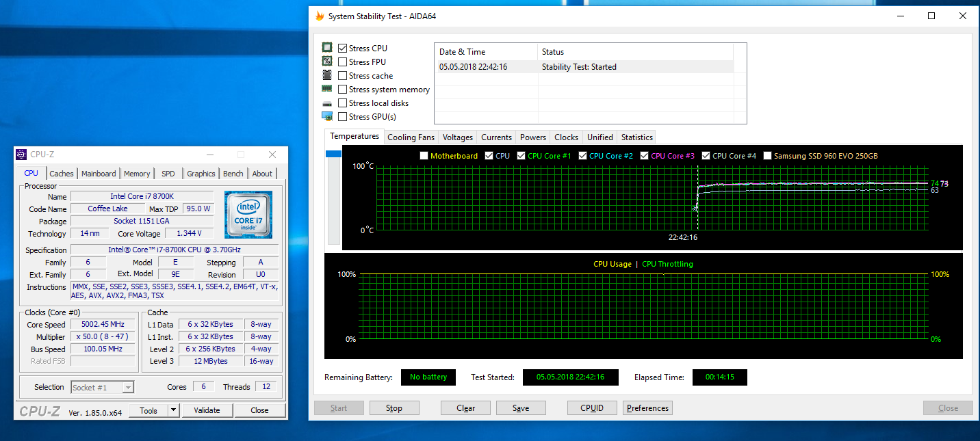Click the Clear button in AIDA64
The height and width of the screenshot is (441, 980).
click(x=466, y=408)
